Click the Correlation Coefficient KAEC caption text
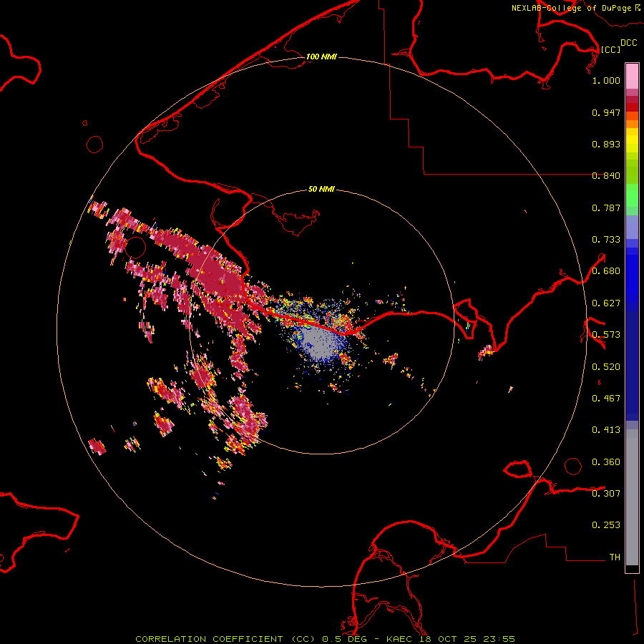Viewport: 644px width, 644px height. point(325,639)
